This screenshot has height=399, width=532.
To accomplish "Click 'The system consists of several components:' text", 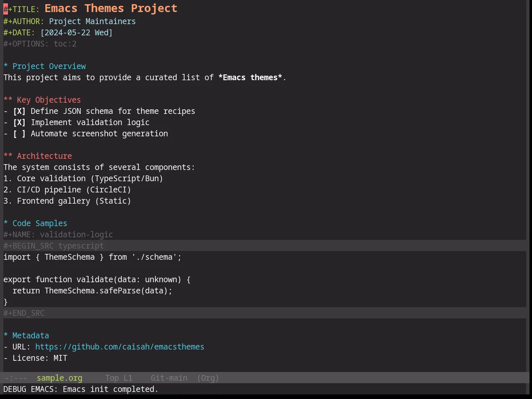I will pos(99,167).
